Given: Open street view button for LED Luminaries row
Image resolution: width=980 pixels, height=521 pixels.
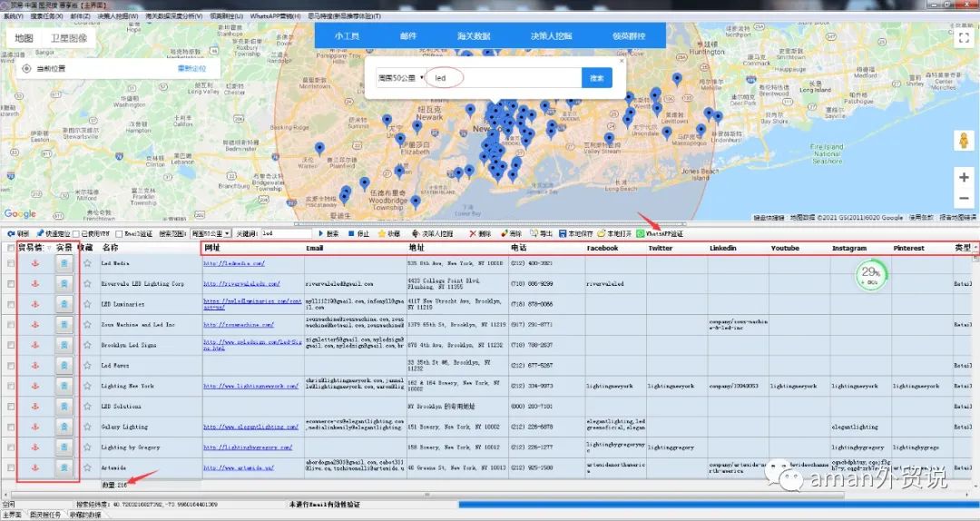Looking at the screenshot, I should (x=64, y=304).
